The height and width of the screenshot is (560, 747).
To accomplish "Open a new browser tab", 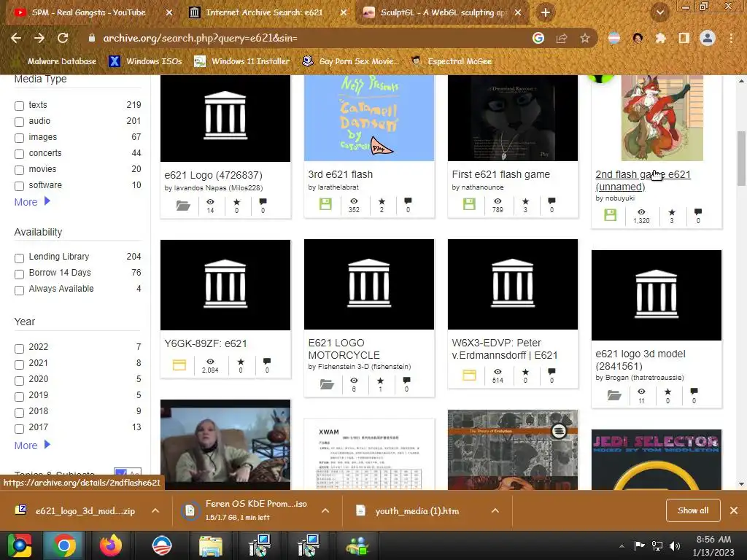I will (546, 12).
